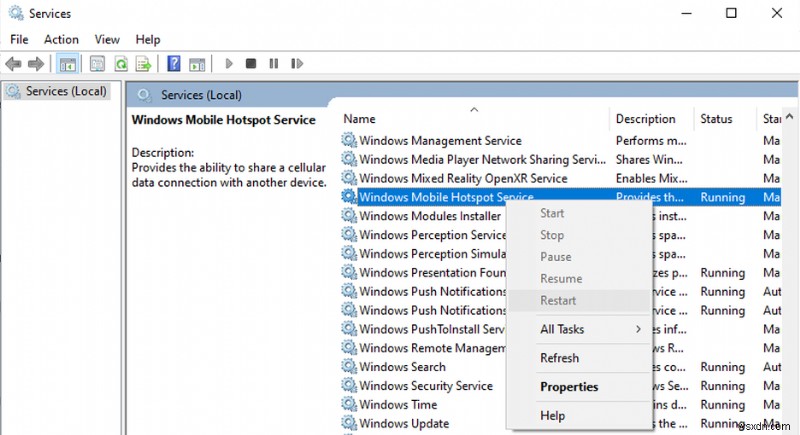The width and height of the screenshot is (800, 435).
Task: Click the 'Shares Win...' description cell
Action: [x=649, y=159]
